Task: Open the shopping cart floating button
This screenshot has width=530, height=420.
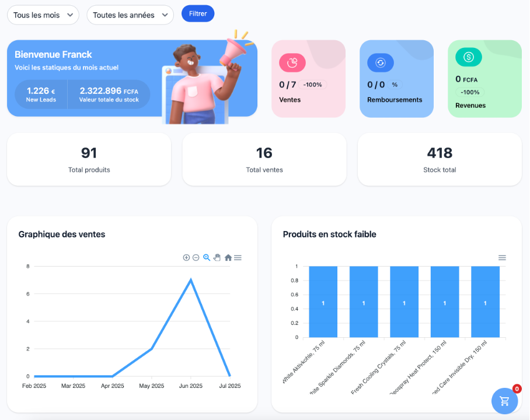Action: 505,401
